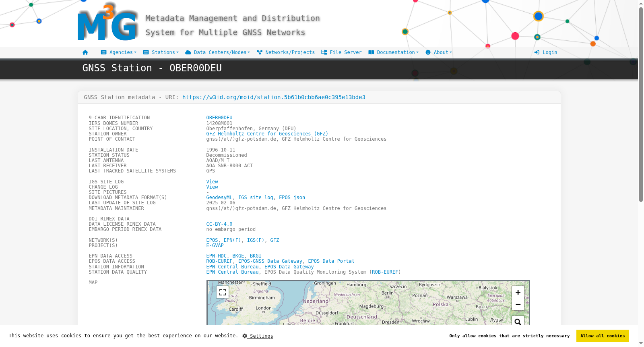This screenshot has width=644, height=347.
Task: Expand the About dropdown menu
Action: (439, 52)
